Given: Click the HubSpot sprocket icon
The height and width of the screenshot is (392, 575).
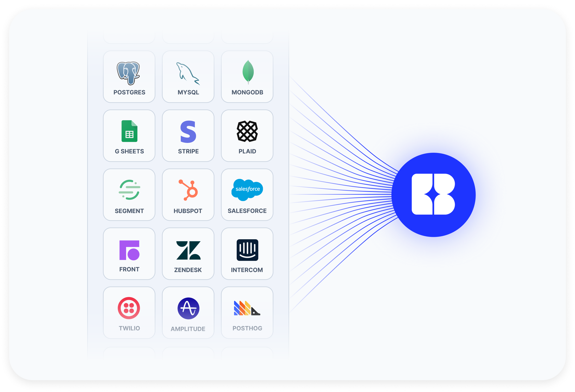Looking at the screenshot, I should 189,190.
